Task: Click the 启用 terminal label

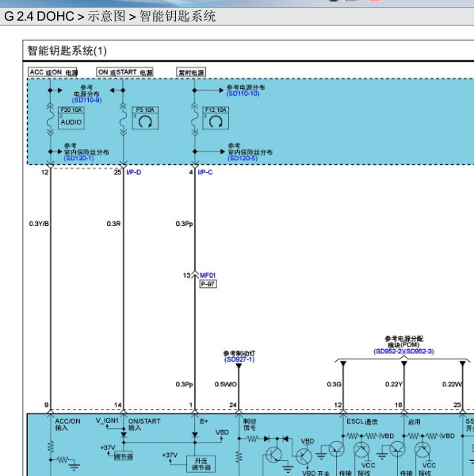Action: [x=414, y=422]
